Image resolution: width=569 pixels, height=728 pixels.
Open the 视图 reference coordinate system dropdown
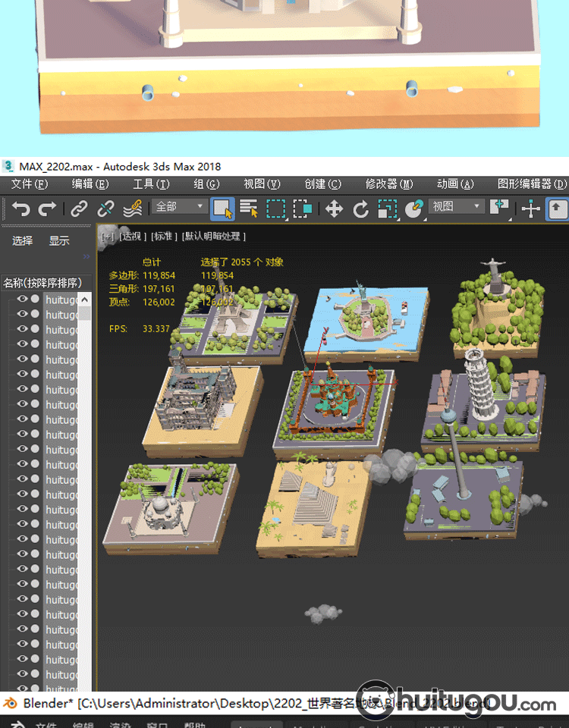point(456,206)
